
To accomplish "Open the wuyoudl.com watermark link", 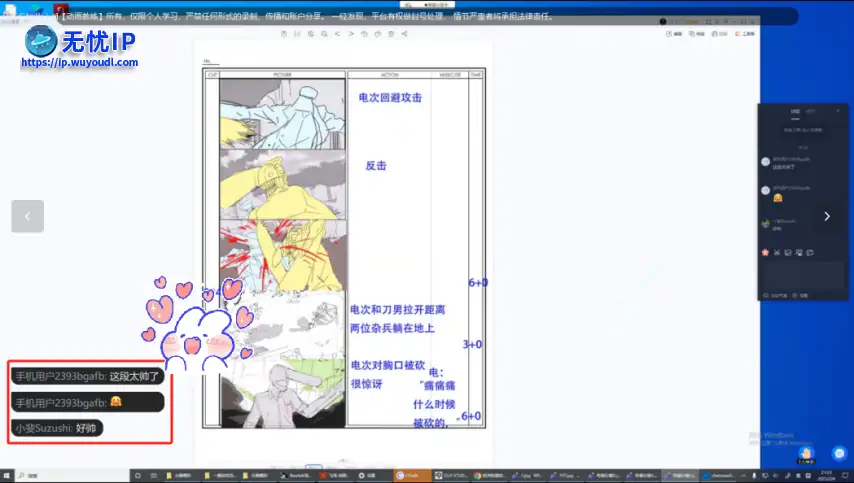I will point(79,62).
